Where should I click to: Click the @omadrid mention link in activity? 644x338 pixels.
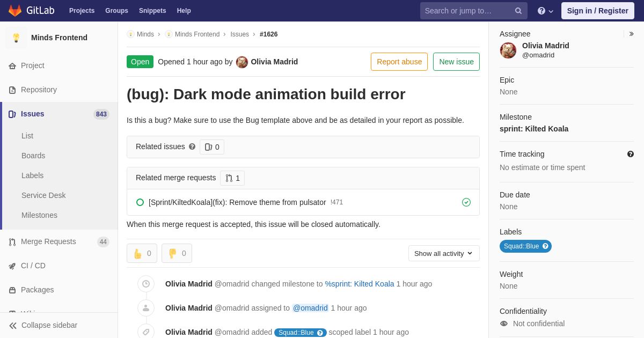pyautogui.click(x=310, y=308)
